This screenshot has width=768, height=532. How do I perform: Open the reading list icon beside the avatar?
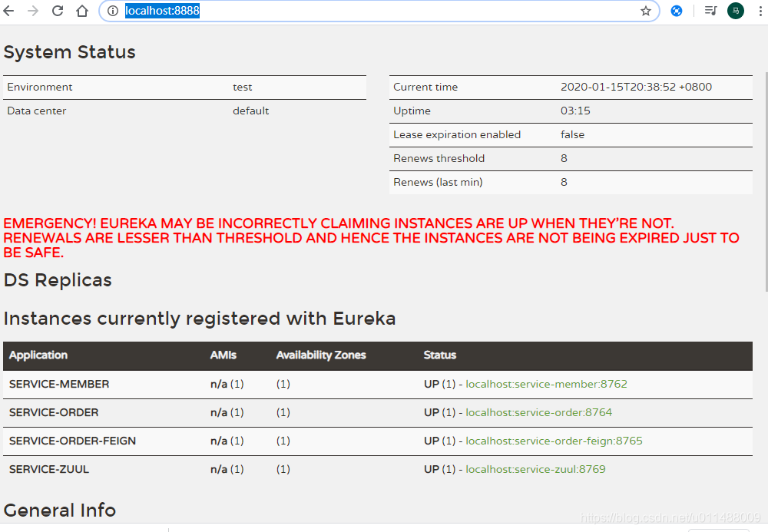(x=710, y=11)
